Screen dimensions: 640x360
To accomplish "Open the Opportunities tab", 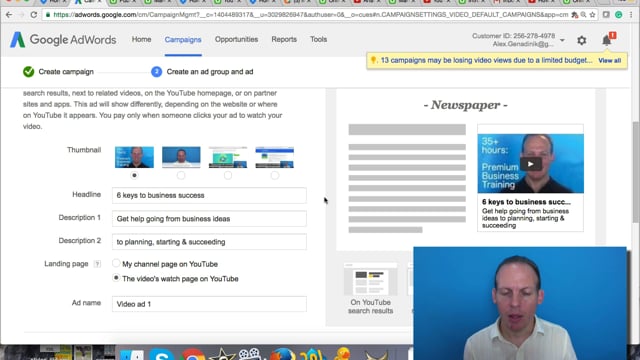I will click(236, 40).
